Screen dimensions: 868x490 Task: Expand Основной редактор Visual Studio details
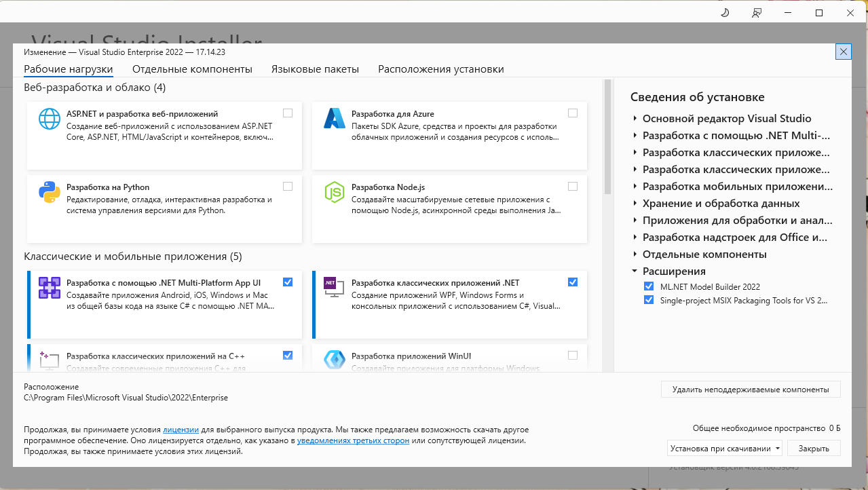[x=635, y=118]
